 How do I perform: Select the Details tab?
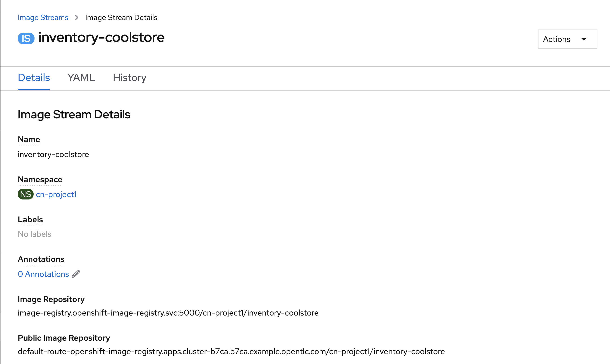click(33, 78)
